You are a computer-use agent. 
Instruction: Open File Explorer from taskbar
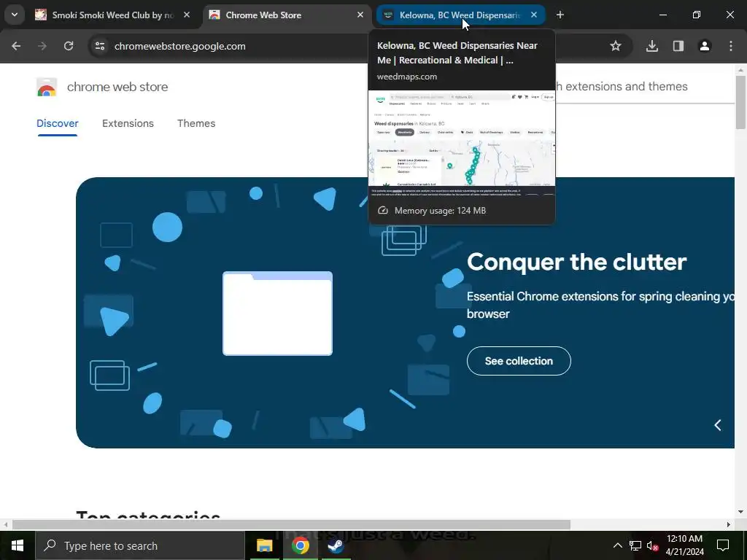coord(264,545)
